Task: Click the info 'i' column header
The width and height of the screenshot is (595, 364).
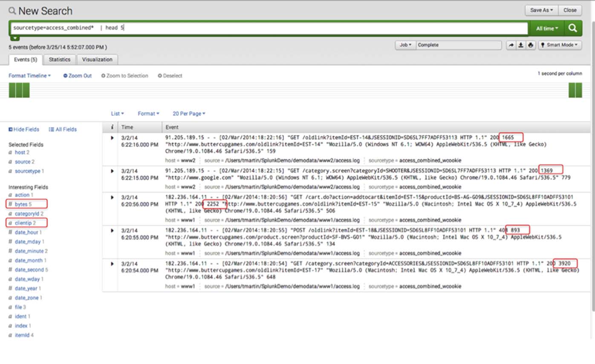Action: pyautogui.click(x=112, y=127)
